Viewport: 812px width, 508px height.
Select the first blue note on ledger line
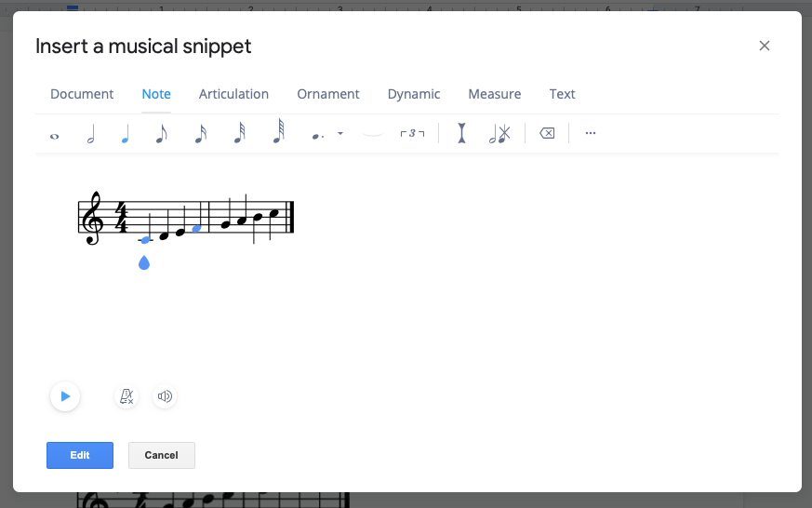pyautogui.click(x=145, y=240)
